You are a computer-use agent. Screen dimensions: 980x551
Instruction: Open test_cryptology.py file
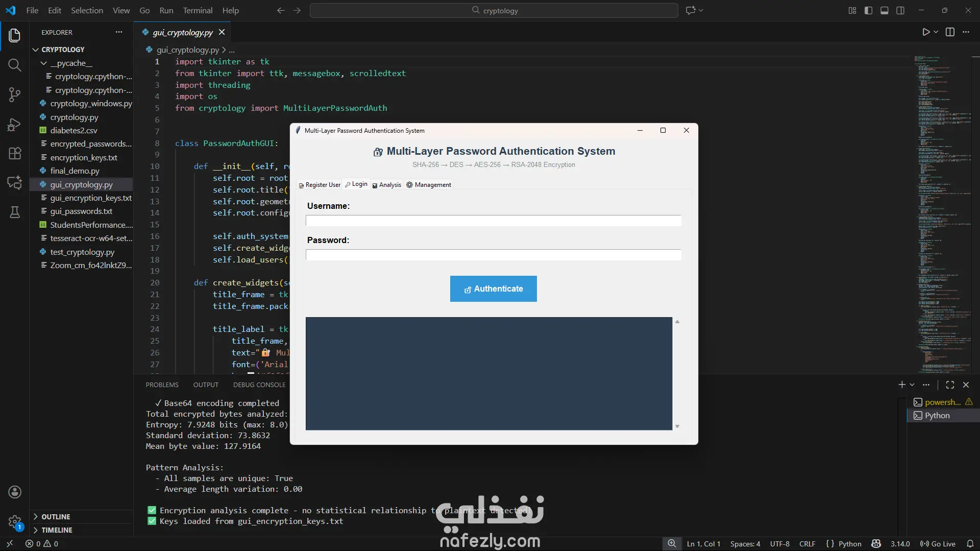tap(82, 252)
